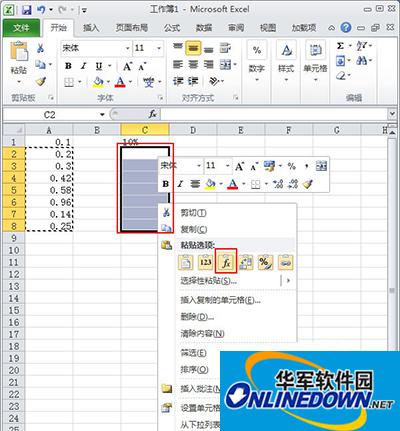The width and height of the screenshot is (400, 431).
Task: Toggle middle vertical alignment in ribbon
Action: point(193,49)
